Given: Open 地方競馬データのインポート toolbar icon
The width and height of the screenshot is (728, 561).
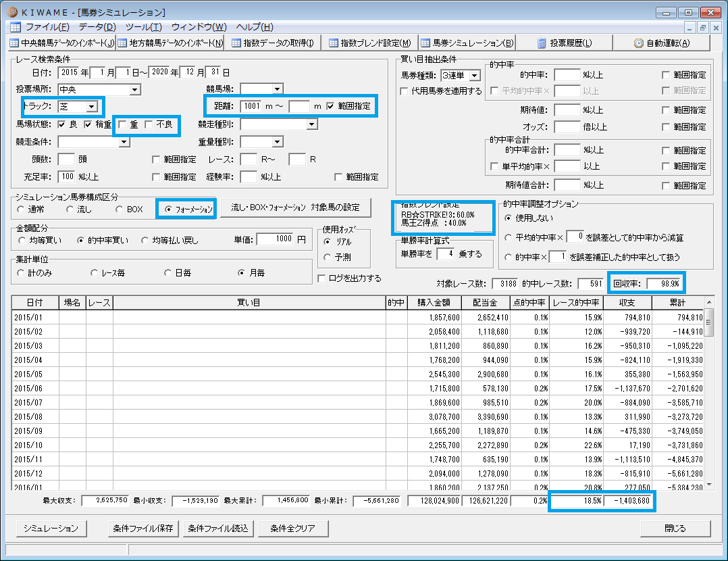Looking at the screenshot, I should click(x=122, y=43).
